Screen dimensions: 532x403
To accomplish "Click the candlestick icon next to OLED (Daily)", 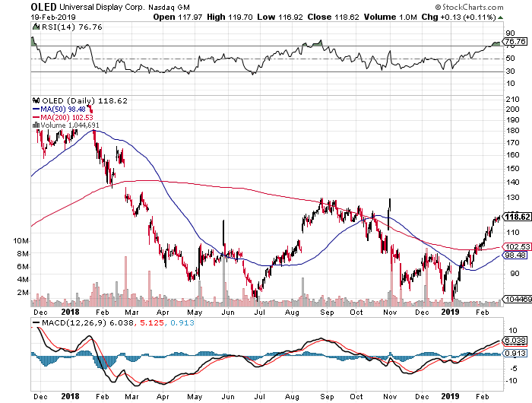I will pyautogui.click(x=36, y=100).
